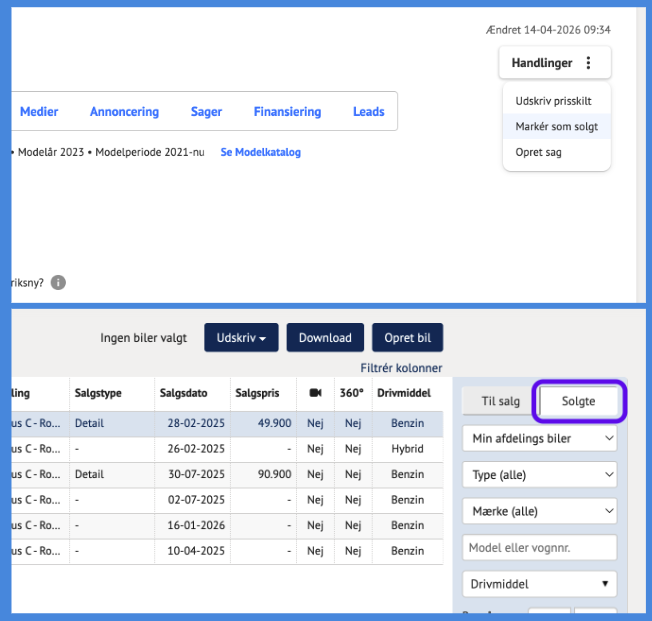Image resolution: width=652 pixels, height=621 pixels.
Task: Select the Solgte toggle tab
Action: [578, 401]
